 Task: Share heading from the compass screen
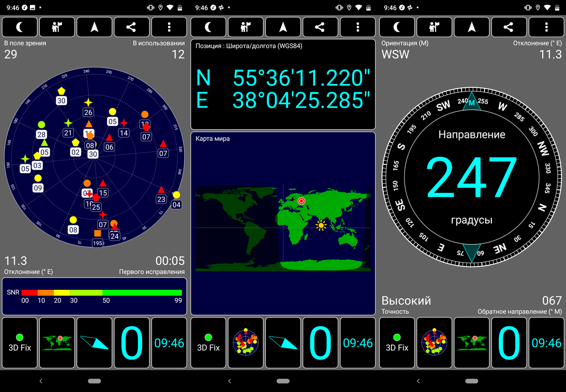pyautogui.click(x=509, y=27)
